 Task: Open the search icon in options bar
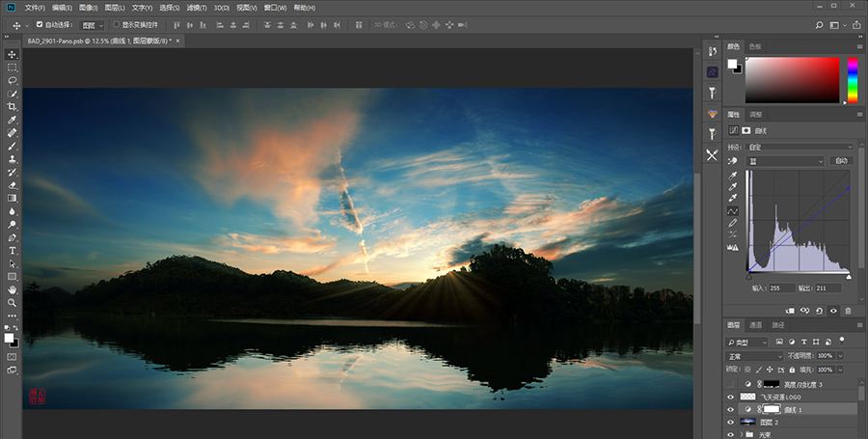click(x=819, y=25)
